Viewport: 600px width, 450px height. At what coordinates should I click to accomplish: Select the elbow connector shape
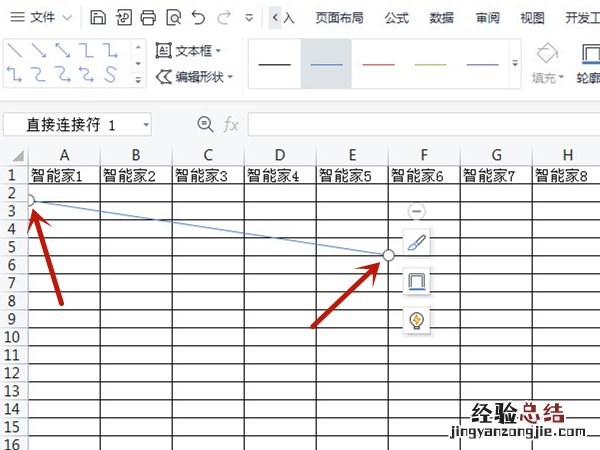[x=86, y=51]
